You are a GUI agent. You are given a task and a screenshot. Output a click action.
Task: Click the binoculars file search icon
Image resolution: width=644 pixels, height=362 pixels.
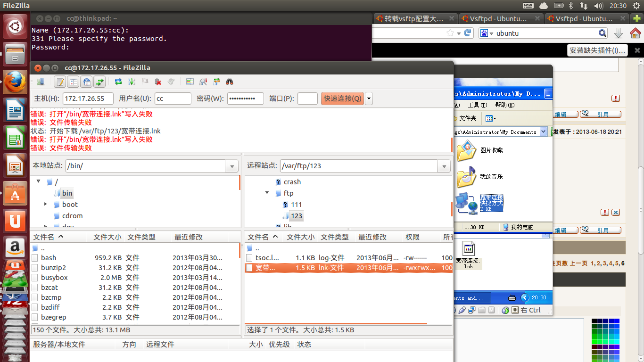tap(230, 82)
